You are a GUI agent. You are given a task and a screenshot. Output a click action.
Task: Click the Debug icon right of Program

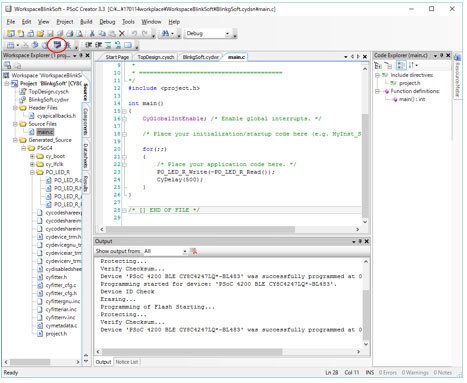68,45
